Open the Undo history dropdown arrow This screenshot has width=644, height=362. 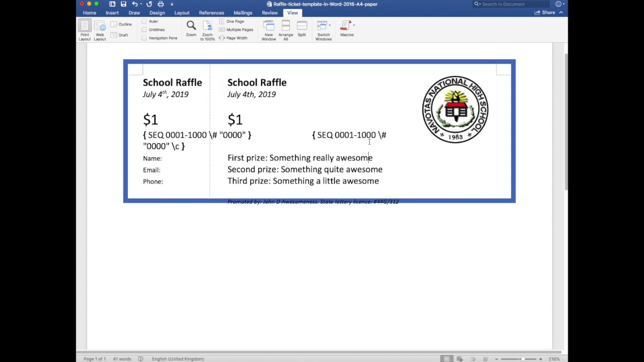click(140, 4)
